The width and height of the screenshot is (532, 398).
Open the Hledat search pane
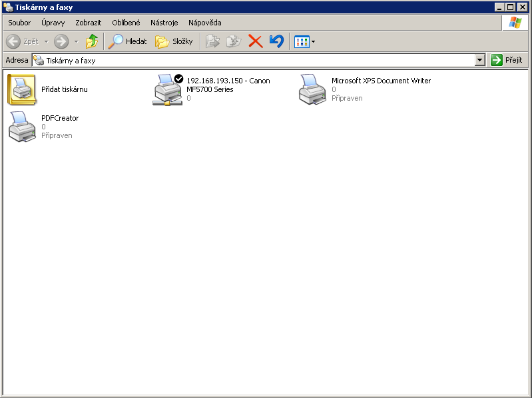[x=128, y=41]
